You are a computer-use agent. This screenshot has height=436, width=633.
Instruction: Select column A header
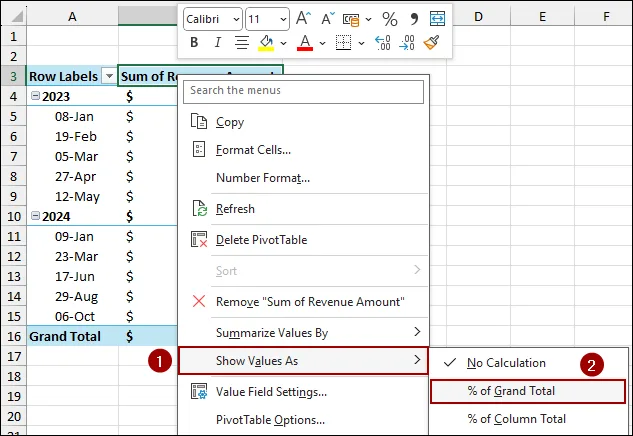pos(72,17)
